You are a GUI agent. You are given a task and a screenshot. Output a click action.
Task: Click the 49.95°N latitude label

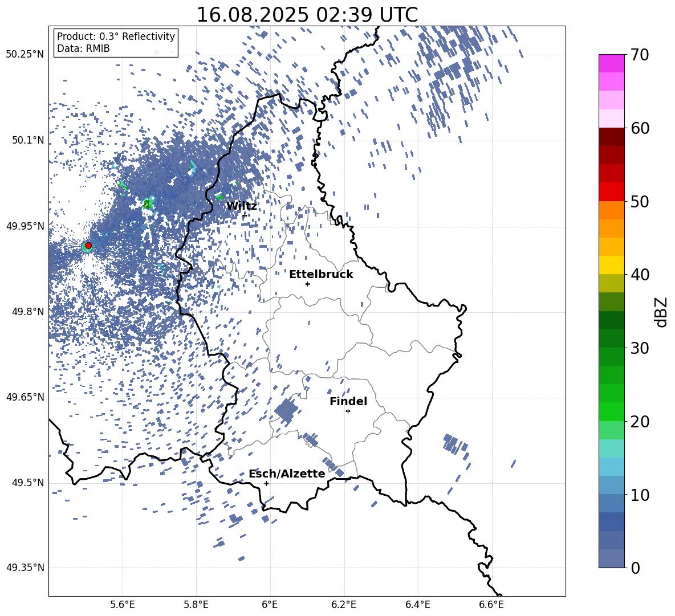(x=25, y=226)
